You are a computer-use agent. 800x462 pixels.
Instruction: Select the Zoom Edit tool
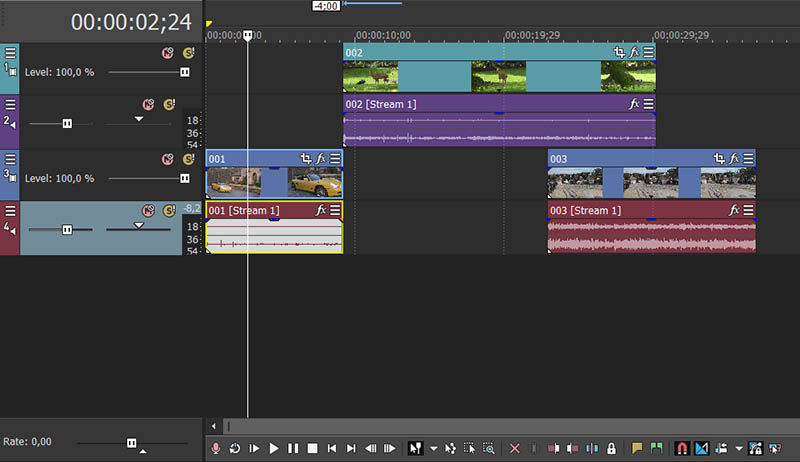coord(489,448)
